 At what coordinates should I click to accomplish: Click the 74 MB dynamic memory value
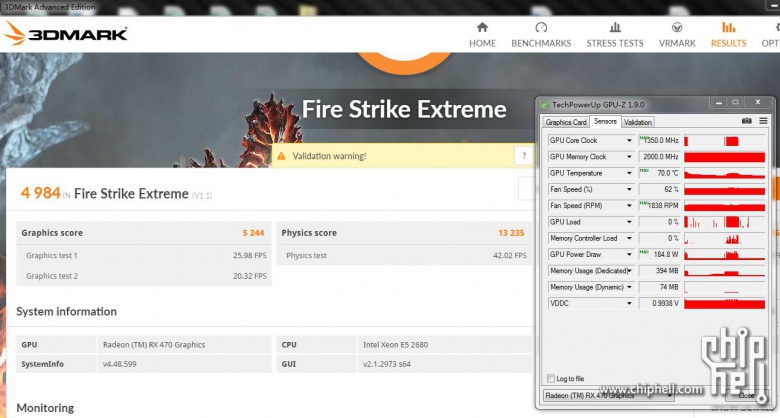660,287
